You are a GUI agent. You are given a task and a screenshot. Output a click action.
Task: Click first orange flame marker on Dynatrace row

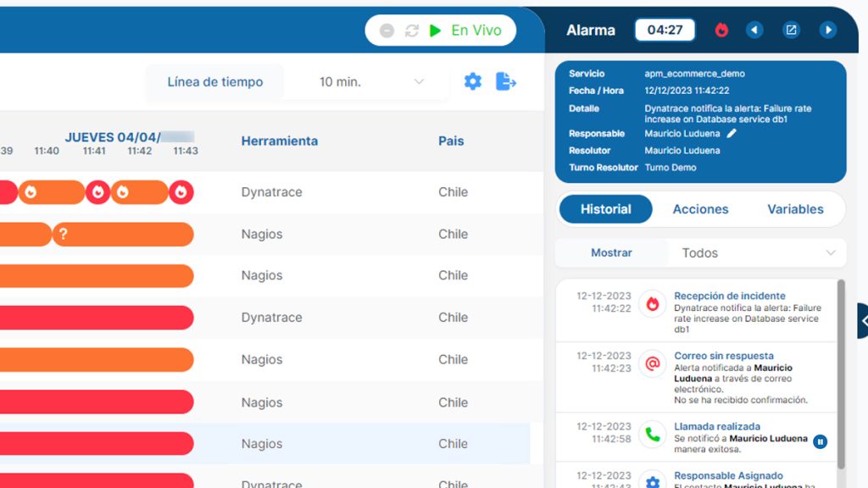[x=31, y=192]
